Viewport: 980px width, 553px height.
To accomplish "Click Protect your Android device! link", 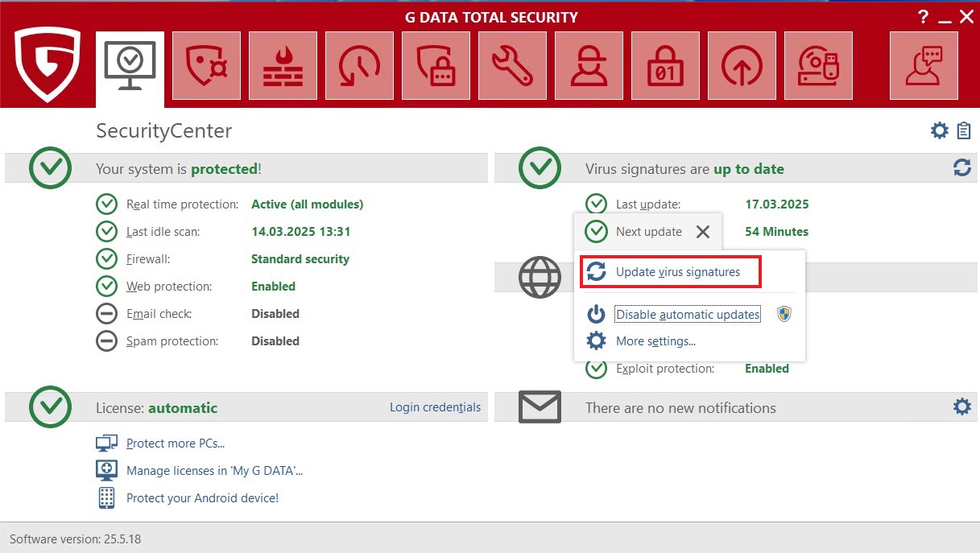I will pyautogui.click(x=202, y=497).
